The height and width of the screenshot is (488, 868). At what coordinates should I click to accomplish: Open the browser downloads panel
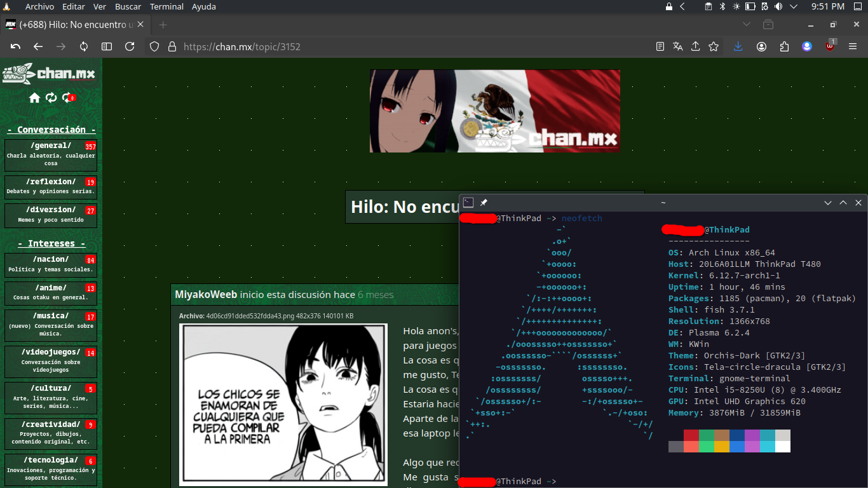(738, 46)
